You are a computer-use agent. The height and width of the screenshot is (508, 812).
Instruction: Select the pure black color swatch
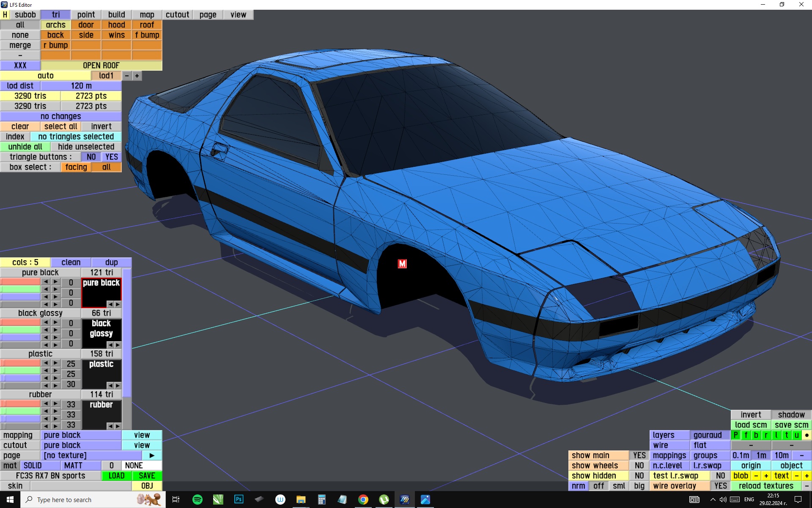101,292
